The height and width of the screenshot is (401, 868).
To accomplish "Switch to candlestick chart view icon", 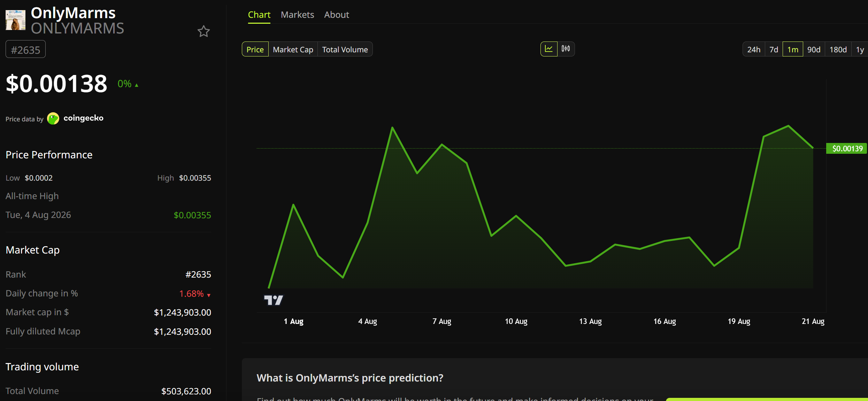I will (566, 49).
